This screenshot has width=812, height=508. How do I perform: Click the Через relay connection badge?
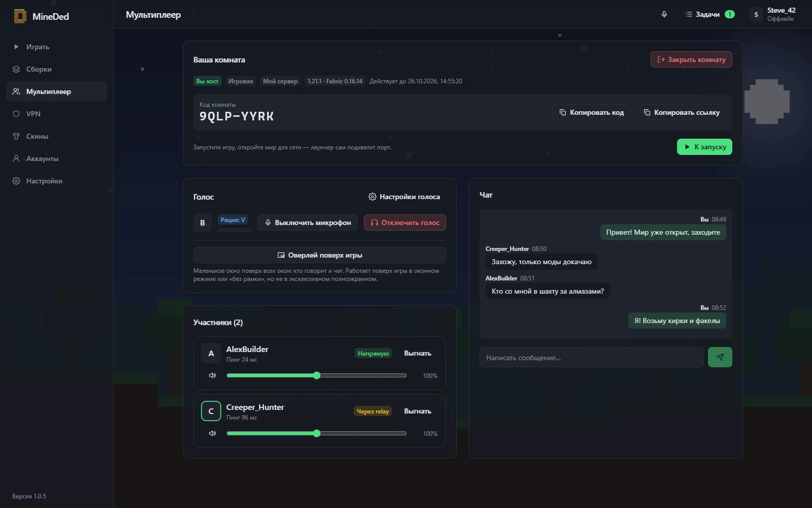pyautogui.click(x=373, y=411)
